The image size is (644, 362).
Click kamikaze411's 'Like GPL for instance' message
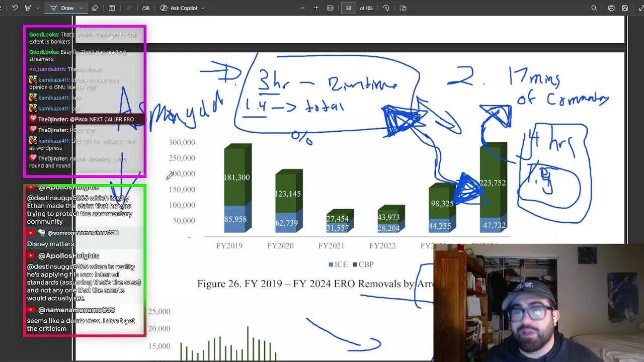point(82,144)
